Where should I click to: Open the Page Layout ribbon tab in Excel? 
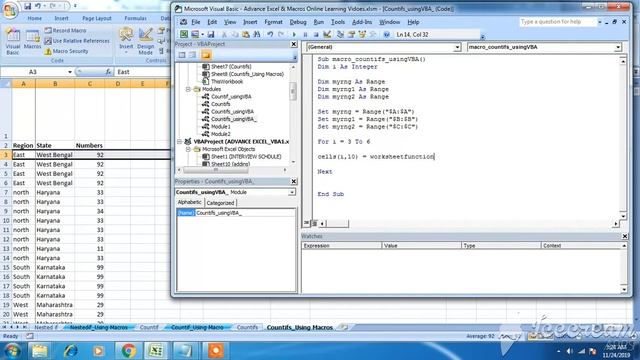tap(97, 18)
